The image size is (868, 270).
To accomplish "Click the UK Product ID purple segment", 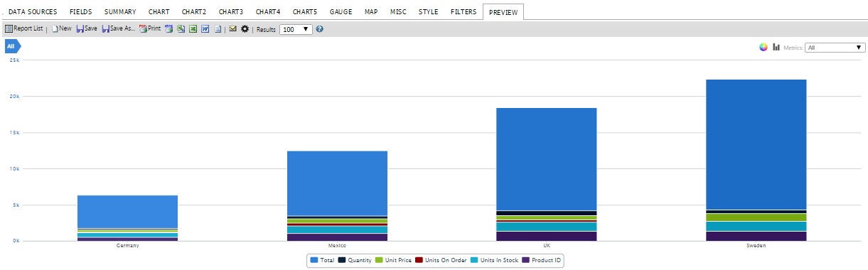I will 546,237.
